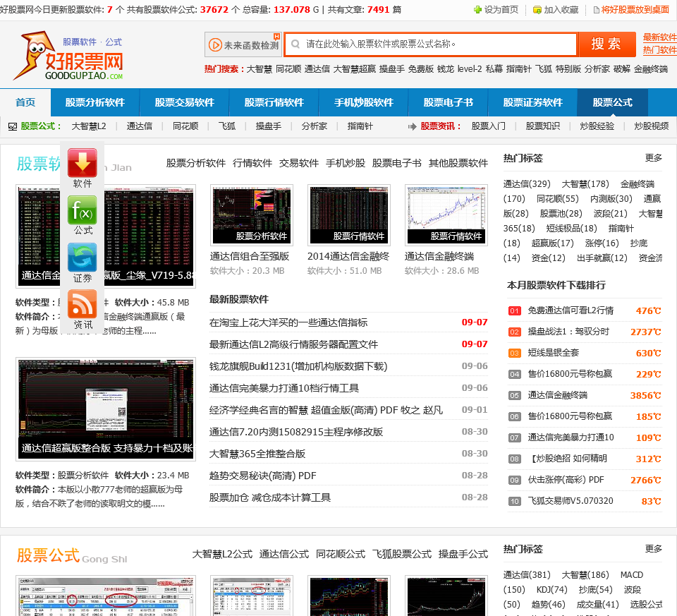The height and width of the screenshot is (616, 677).
Task: Click tag 股票池(28)
Action: click(561, 214)
